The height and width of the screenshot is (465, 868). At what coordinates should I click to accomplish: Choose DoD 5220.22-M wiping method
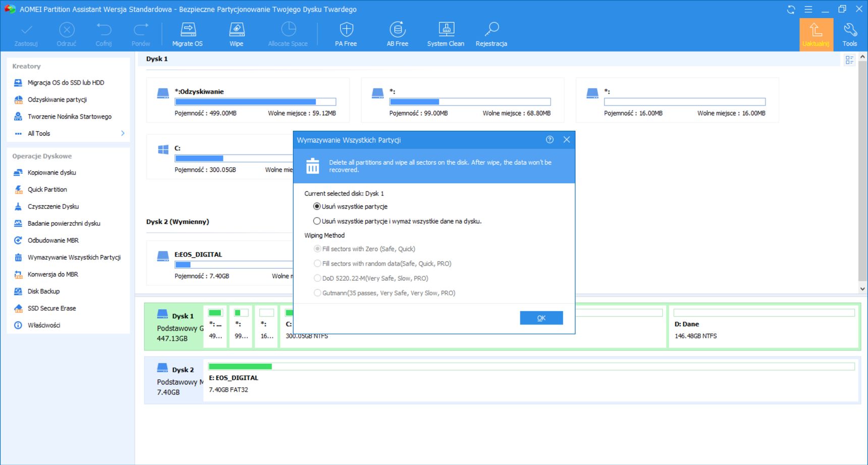pos(317,278)
